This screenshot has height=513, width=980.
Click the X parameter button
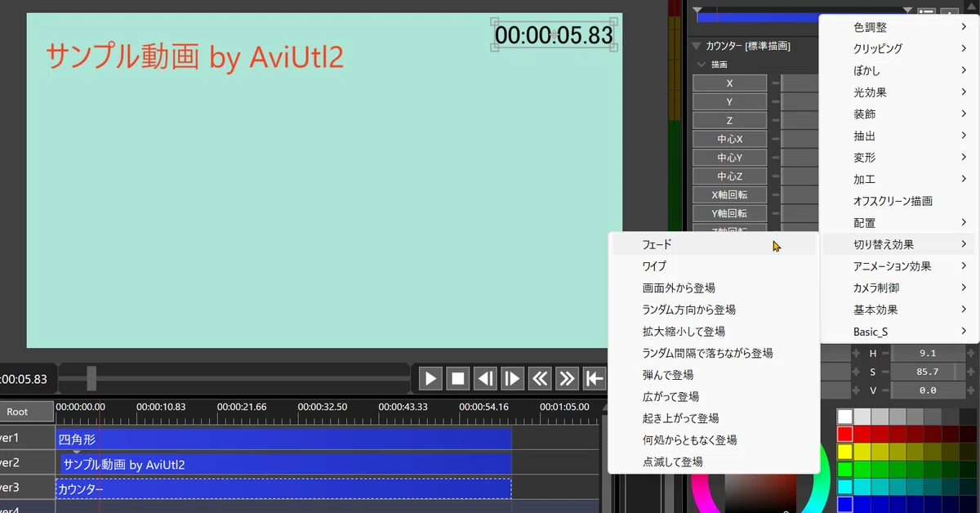(729, 83)
